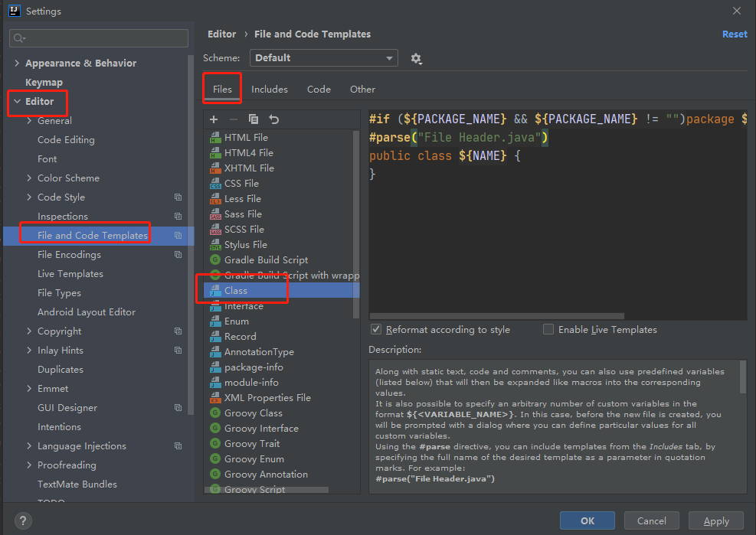Expand the Code Style node
Viewport: 756px width, 535px height.
point(29,197)
